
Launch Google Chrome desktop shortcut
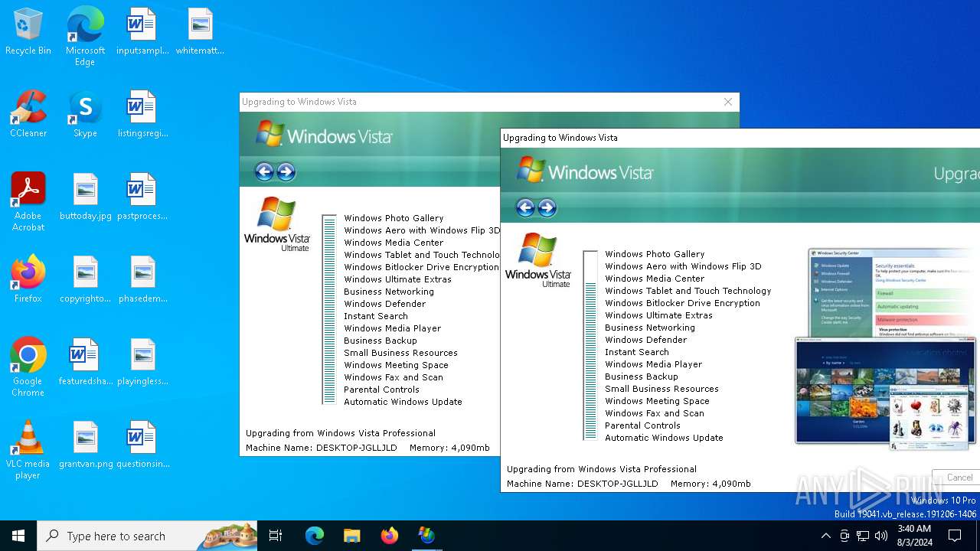(28, 367)
